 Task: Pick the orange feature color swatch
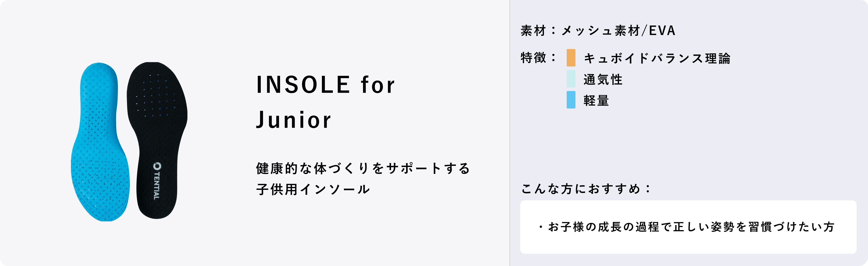pyautogui.click(x=571, y=58)
